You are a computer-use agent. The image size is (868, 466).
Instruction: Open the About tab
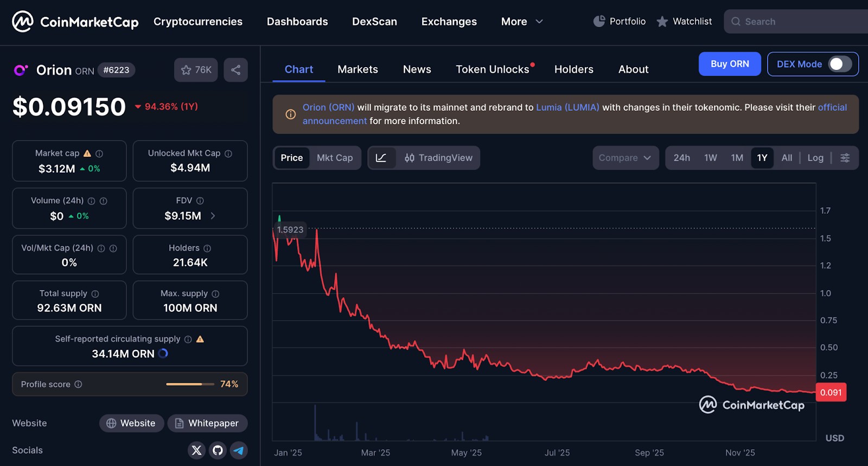(x=633, y=69)
